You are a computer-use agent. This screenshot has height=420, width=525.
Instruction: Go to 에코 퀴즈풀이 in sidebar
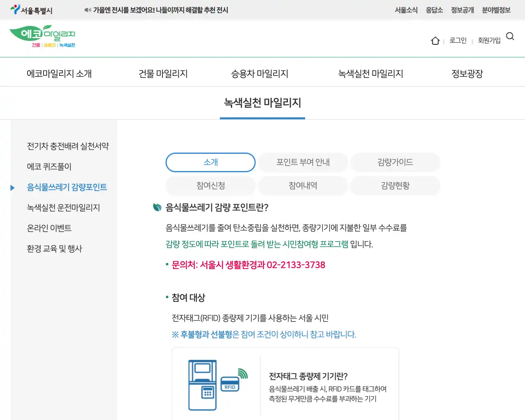(x=49, y=167)
